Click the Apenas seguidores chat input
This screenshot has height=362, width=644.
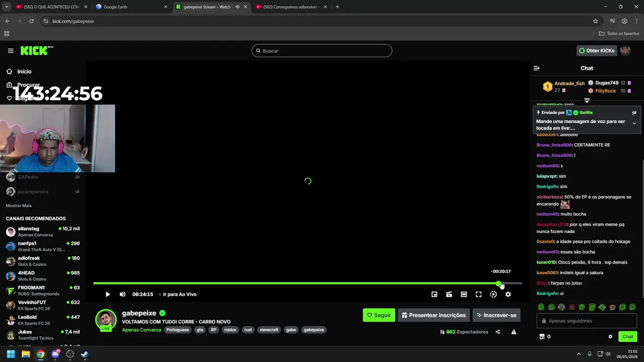pyautogui.click(x=587, y=321)
